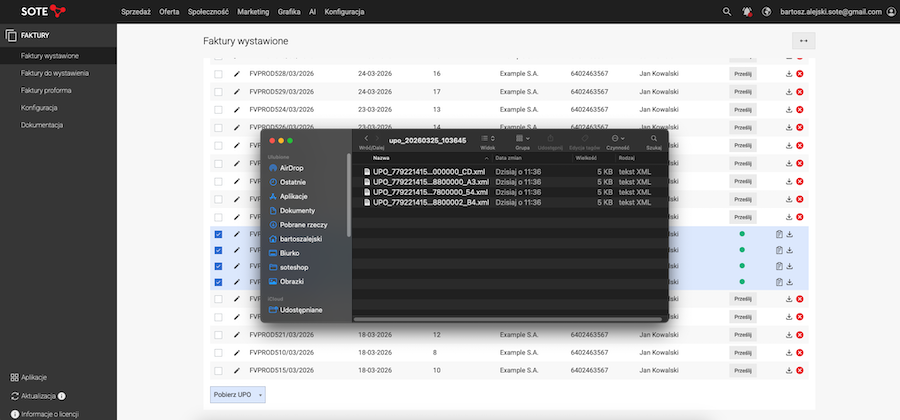Open Finder Widok view options dropdown

[488, 138]
